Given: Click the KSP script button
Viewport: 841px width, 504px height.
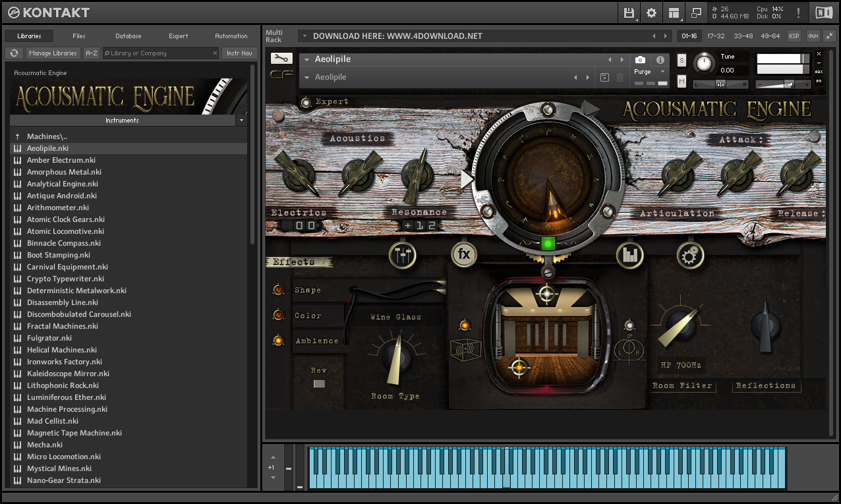Looking at the screenshot, I should point(794,36).
